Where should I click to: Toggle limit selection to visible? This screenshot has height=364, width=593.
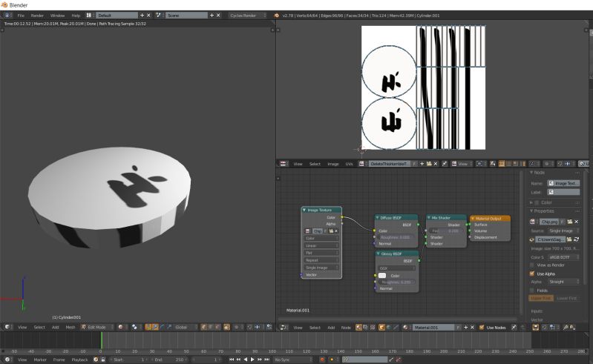(x=227, y=328)
